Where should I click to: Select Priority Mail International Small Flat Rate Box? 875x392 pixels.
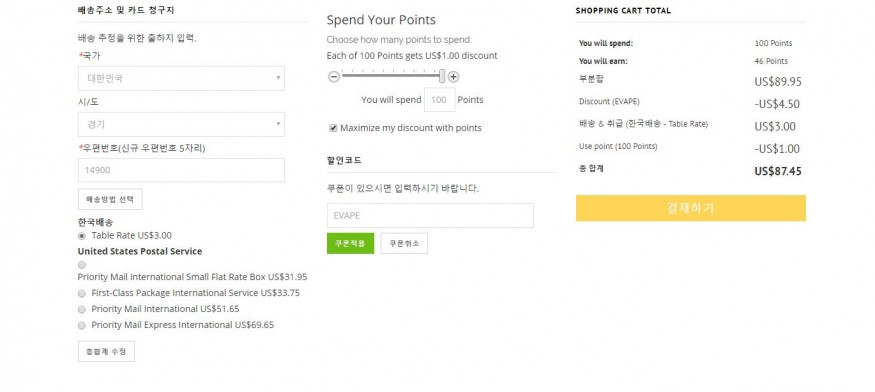82,265
